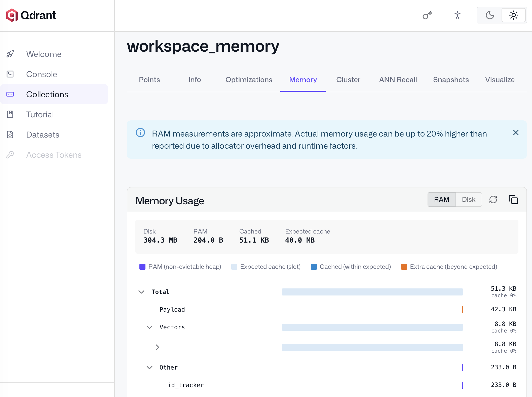
Task: Select the Memory tab
Action: [x=303, y=80]
